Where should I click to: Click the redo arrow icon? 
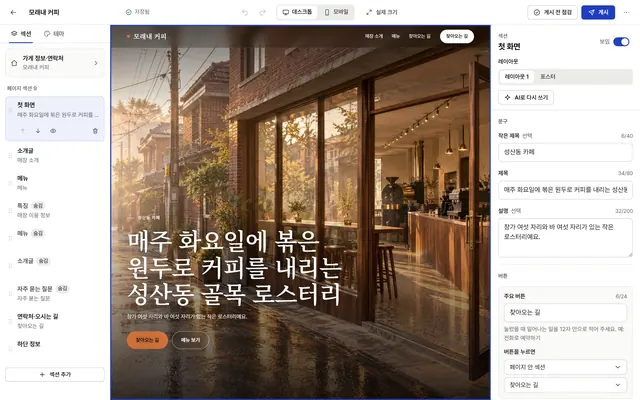tap(262, 12)
